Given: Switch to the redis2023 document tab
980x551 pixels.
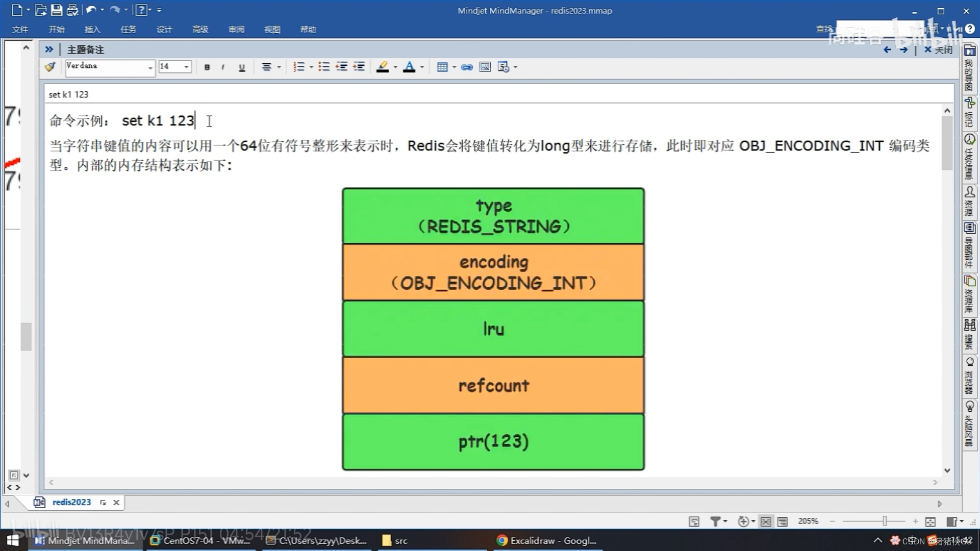Looking at the screenshot, I should click(71, 502).
